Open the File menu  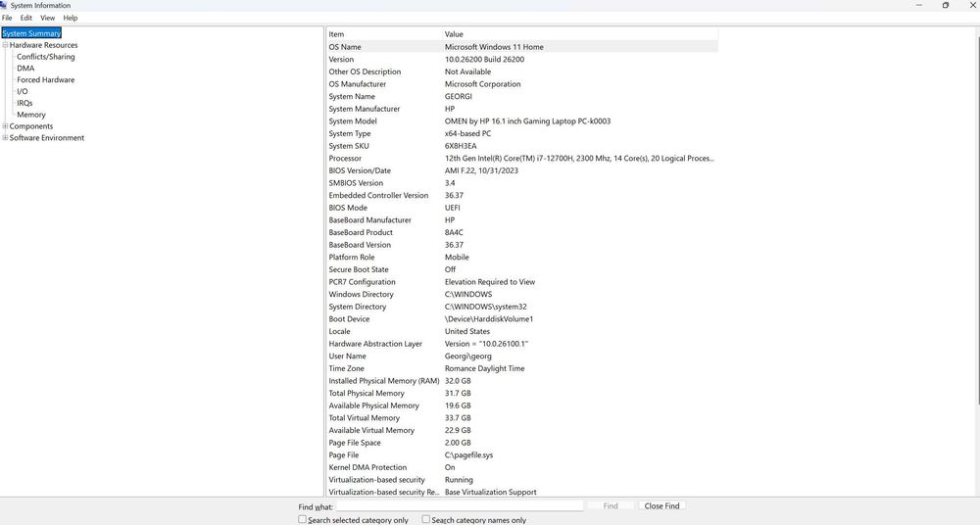[7, 19]
